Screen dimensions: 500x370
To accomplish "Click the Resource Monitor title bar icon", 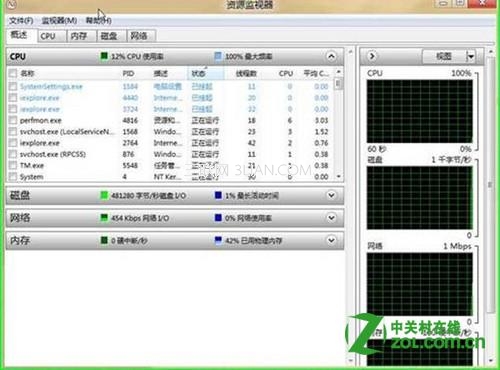I will click(x=11, y=4).
